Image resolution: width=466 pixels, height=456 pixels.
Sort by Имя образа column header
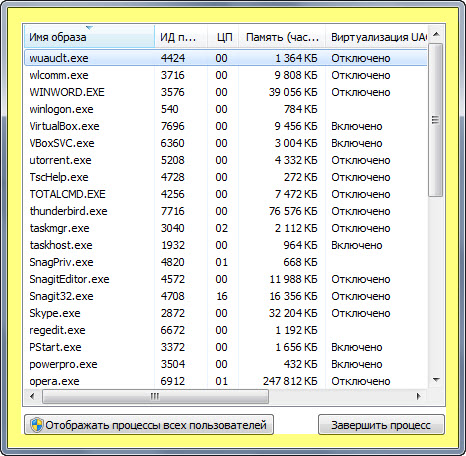pos(89,37)
